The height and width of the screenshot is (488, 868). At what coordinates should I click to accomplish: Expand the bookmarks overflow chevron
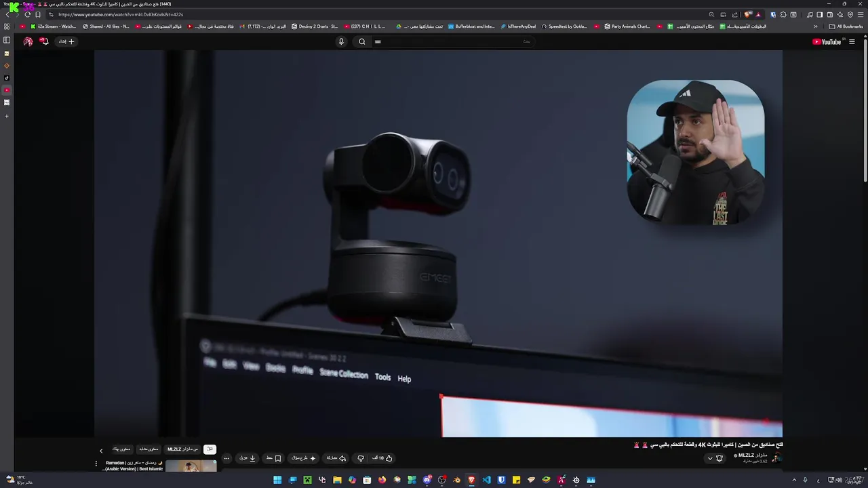click(x=816, y=26)
